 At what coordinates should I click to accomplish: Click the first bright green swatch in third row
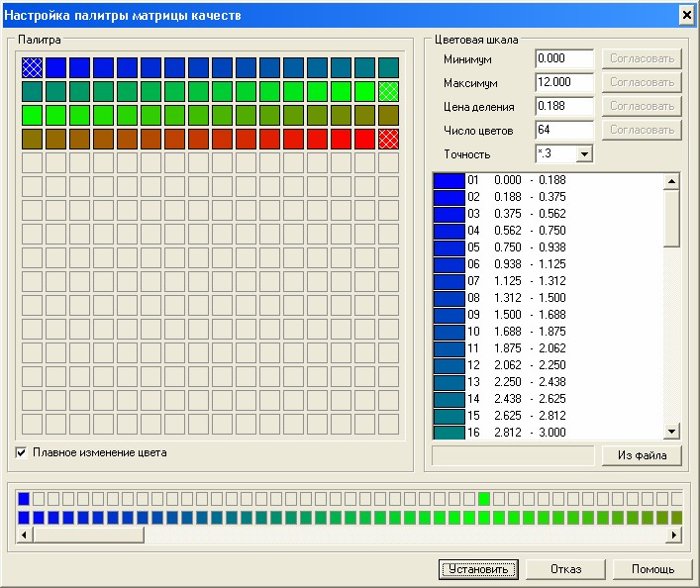point(32,115)
